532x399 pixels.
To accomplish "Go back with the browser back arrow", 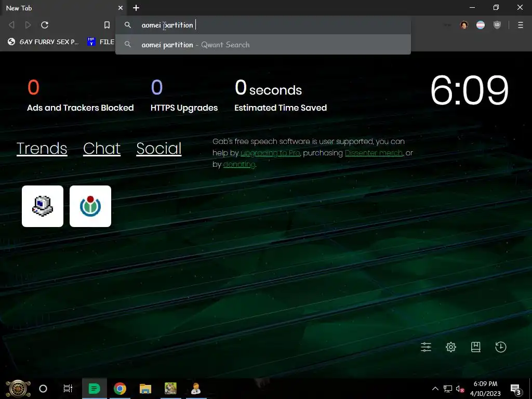I will [11, 25].
